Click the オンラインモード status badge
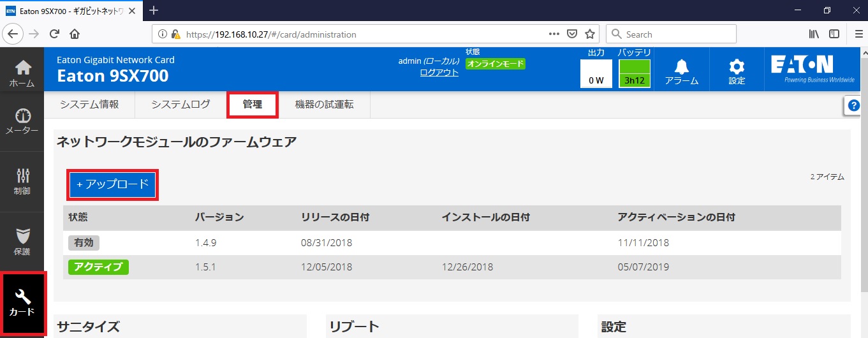868x338 pixels. click(x=496, y=64)
